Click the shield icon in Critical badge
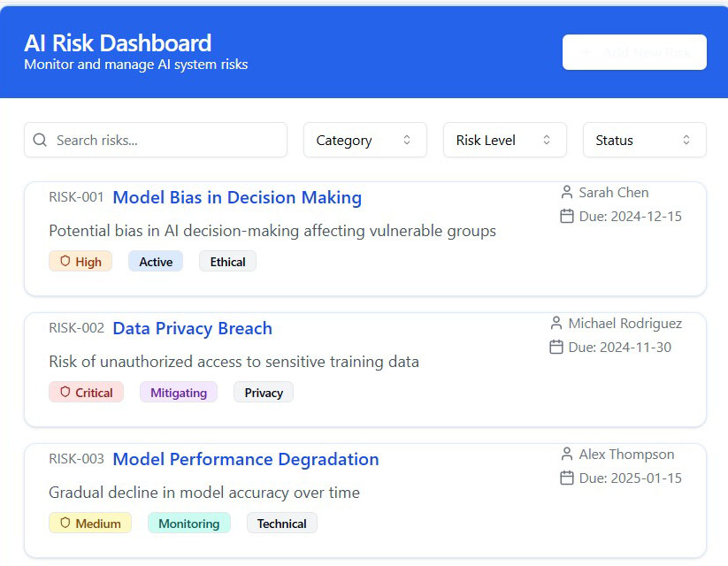The width and height of the screenshot is (728, 566). [65, 393]
